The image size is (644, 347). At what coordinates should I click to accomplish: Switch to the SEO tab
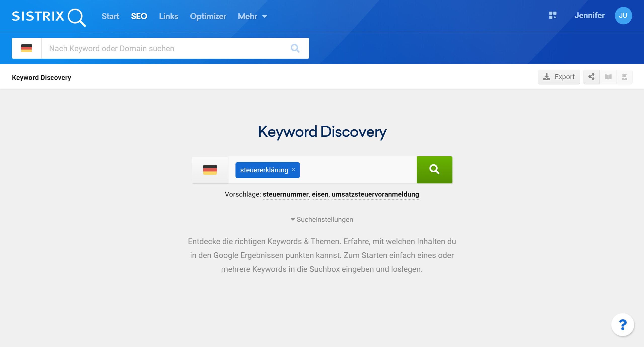tap(139, 16)
